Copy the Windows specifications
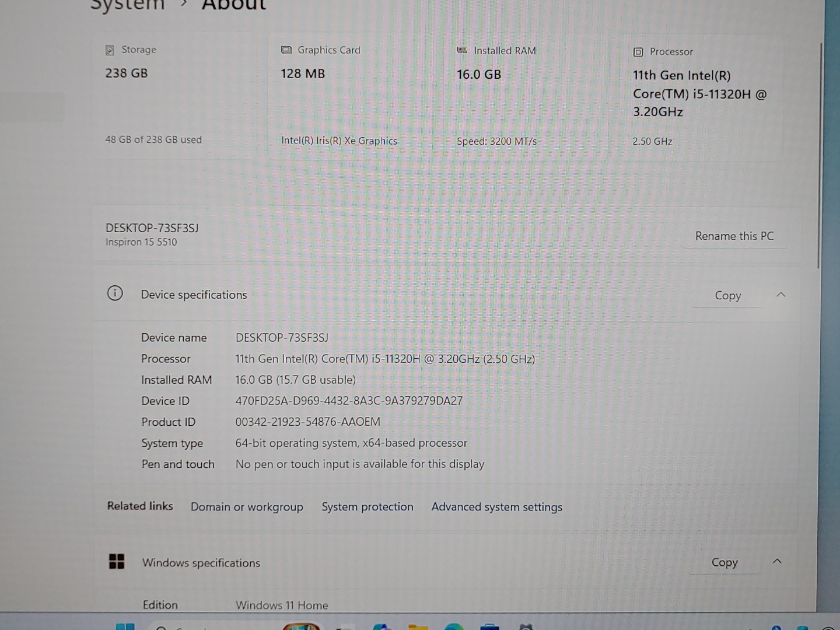This screenshot has height=630, width=840. [x=724, y=562]
